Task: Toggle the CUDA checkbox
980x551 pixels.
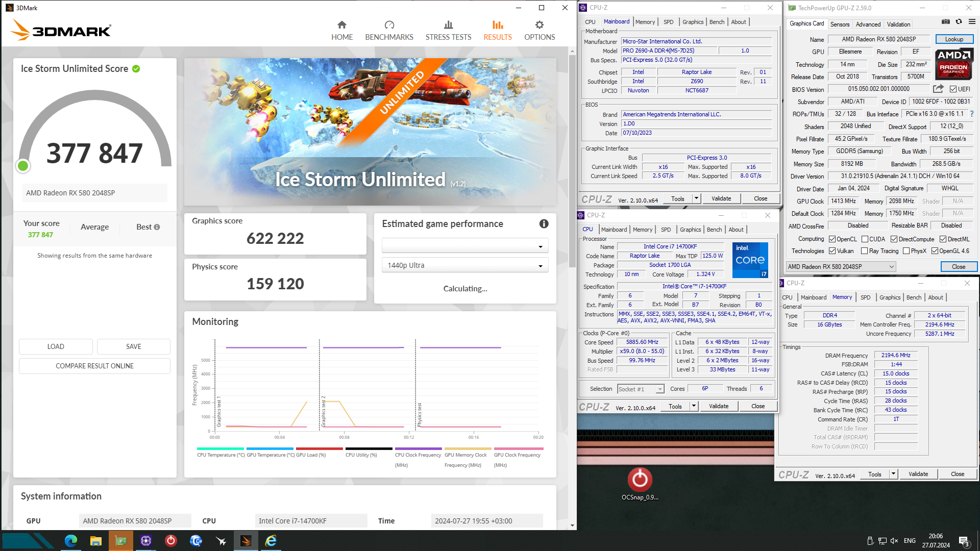Action: tap(865, 239)
